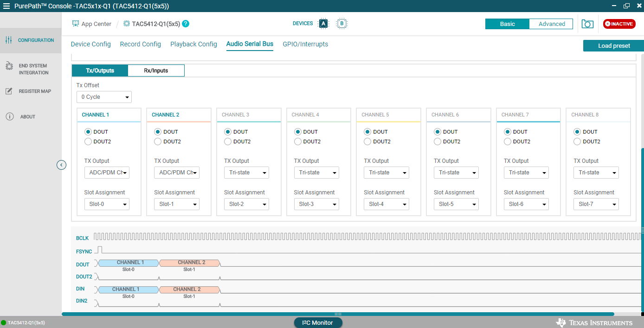Collapse the sidebar with the arrow icon
644x328 pixels.
(x=62, y=165)
